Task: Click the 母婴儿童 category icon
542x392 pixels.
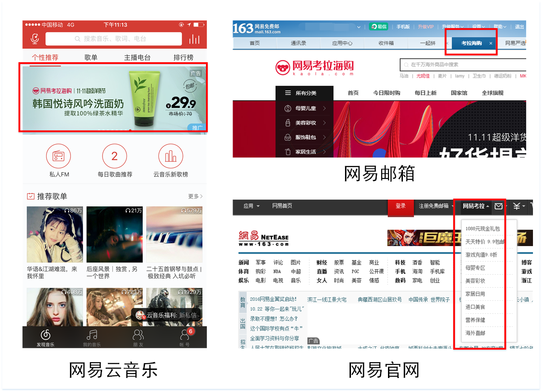Action: [287, 108]
